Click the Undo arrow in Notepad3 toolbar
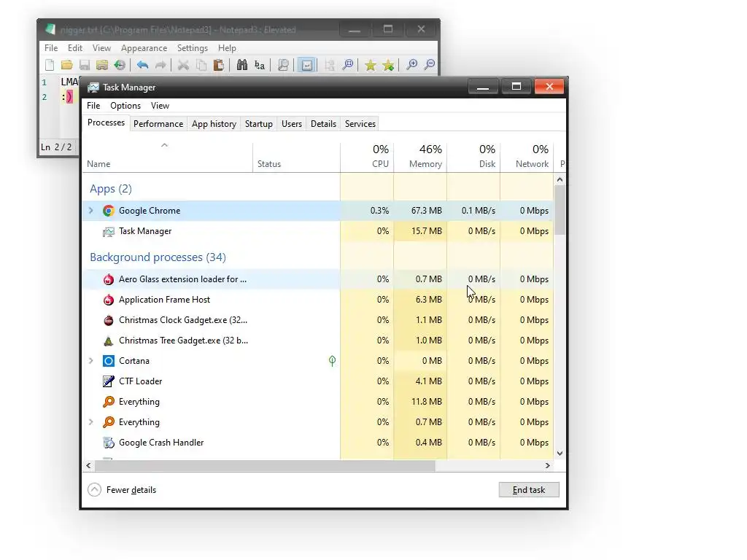 (x=142, y=65)
